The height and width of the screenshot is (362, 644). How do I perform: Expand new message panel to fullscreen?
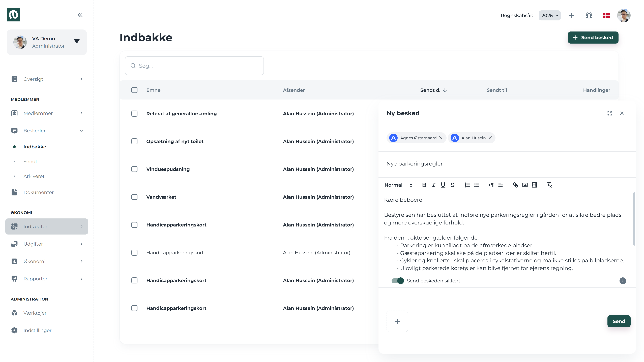(x=610, y=113)
